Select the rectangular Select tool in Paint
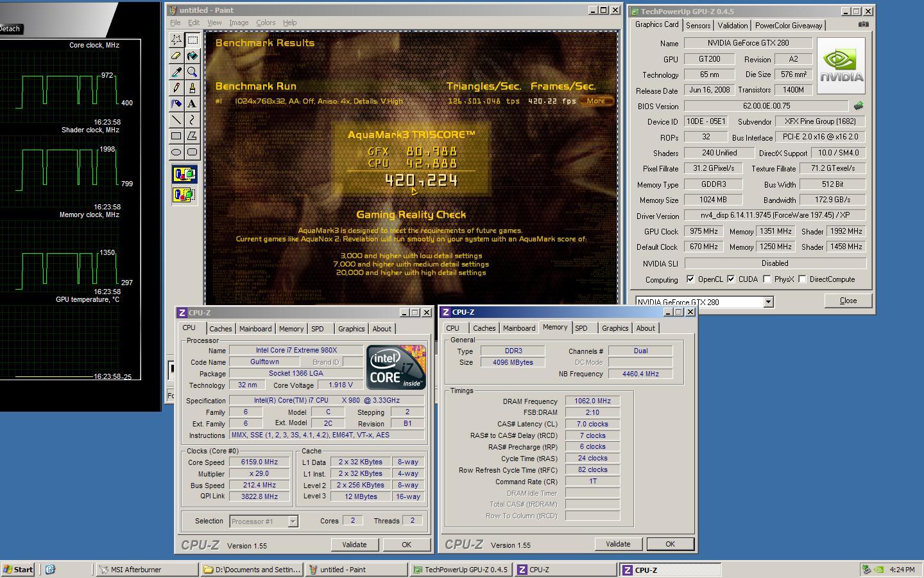The image size is (924, 578). pos(192,40)
